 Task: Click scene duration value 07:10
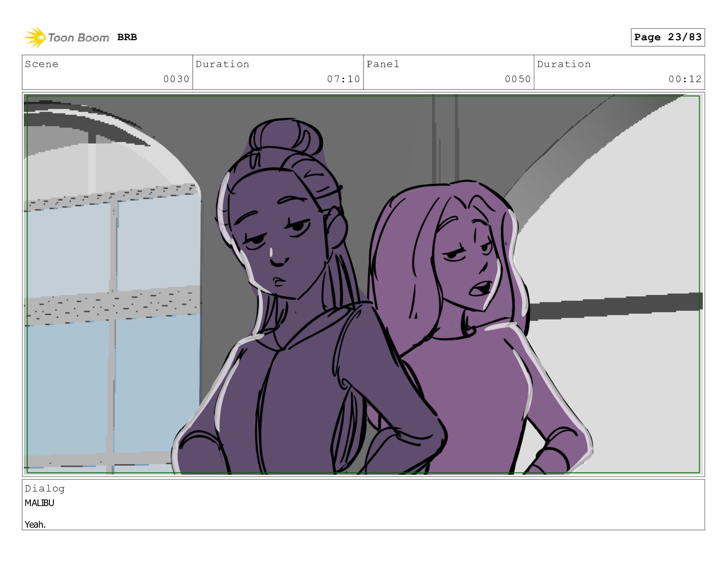343,79
